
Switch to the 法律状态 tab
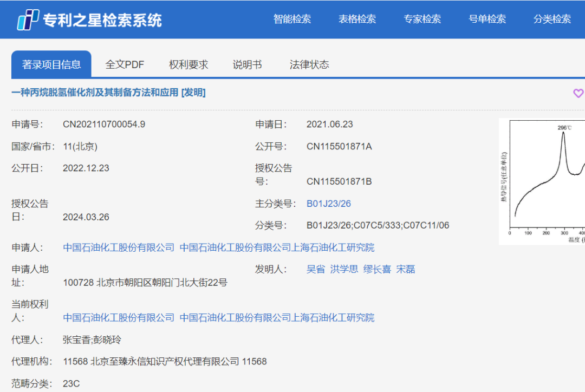(309, 64)
